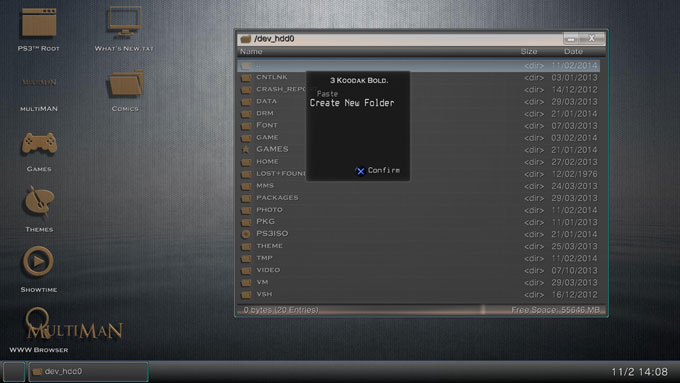Select the HOME folder icon
Viewport: 680px width, 383px height.
tap(246, 162)
